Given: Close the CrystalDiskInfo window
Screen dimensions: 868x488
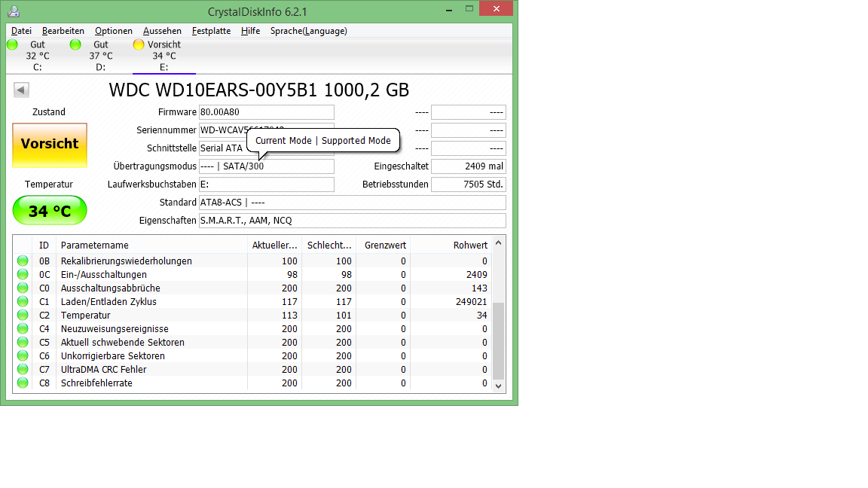Looking at the screenshot, I should (496, 9).
